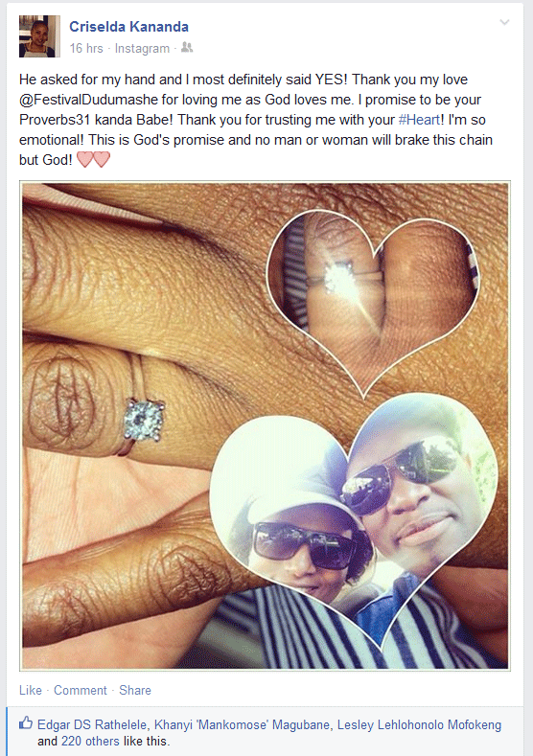Share this post
The image size is (533, 756).
tap(135, 690)
